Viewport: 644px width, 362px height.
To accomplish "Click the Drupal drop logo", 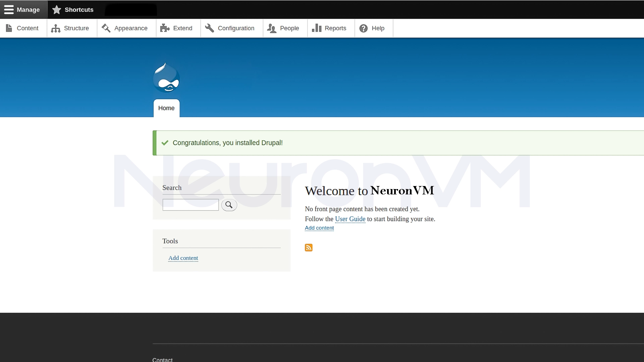I will tap(166, 77).
